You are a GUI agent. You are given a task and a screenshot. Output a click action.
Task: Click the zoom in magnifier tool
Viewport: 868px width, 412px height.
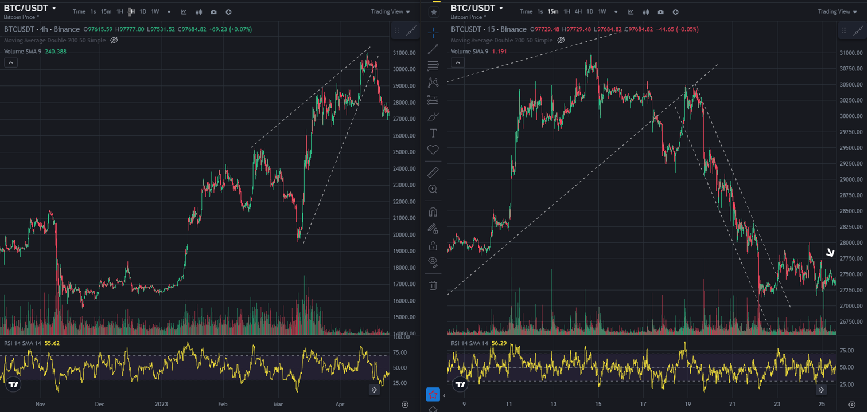click(433, 189)
